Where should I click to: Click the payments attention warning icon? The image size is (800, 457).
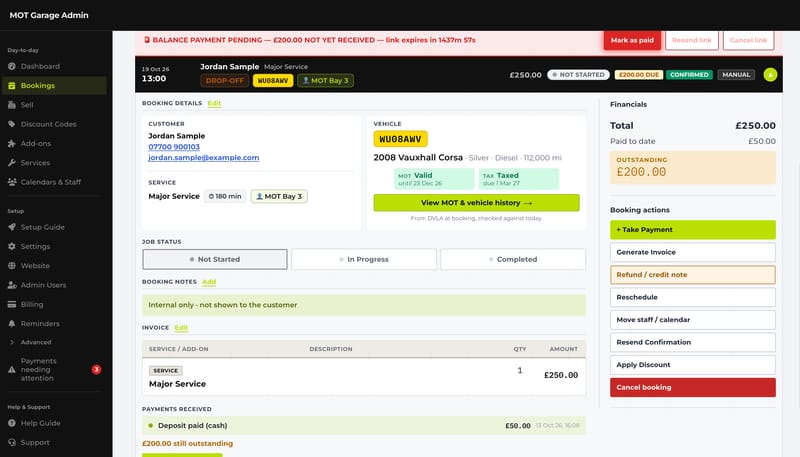12,370
